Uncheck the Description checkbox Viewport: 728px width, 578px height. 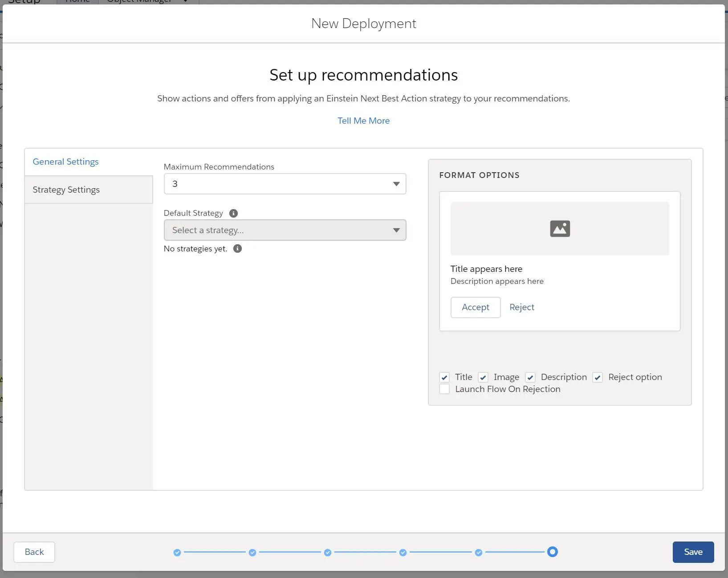click(530, 377)
